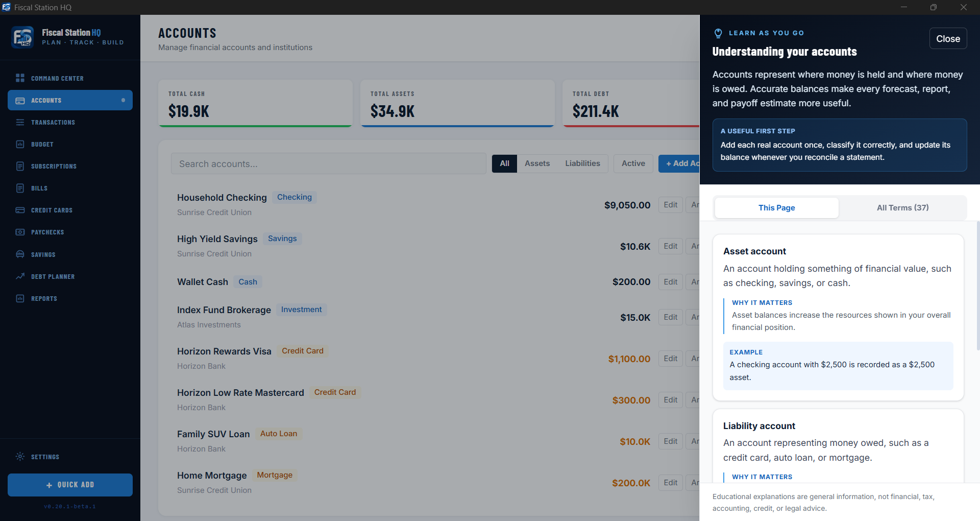Edit the Horizon Rewards Visa account

click(x=670, y=359)
